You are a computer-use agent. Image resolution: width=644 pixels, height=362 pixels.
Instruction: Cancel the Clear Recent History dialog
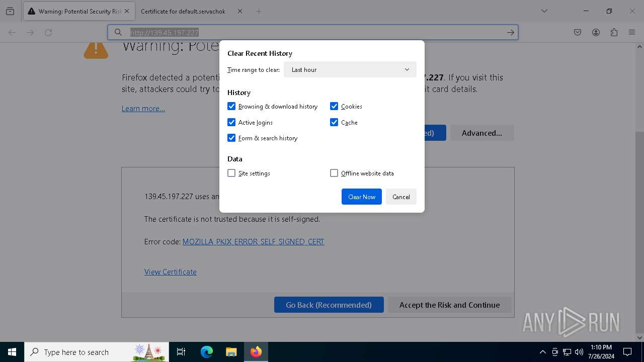coord(401,197)
